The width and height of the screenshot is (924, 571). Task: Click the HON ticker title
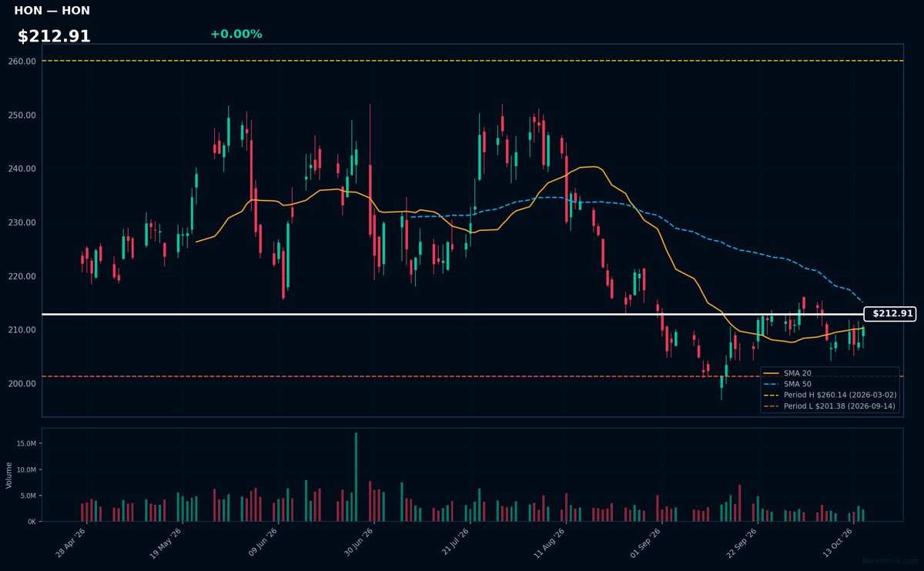pos(52,11)
